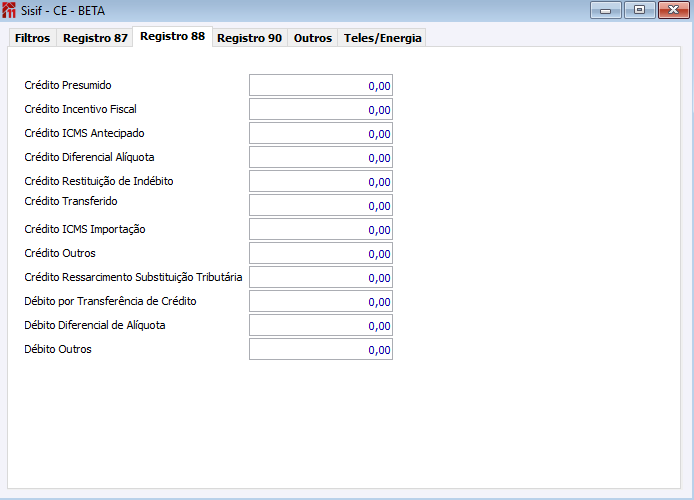Image resolution: width=694 pixels, height=500 pixels.
Task: Minimize the Sisif window
Action: pyautogui.click(x=605, y=10)
